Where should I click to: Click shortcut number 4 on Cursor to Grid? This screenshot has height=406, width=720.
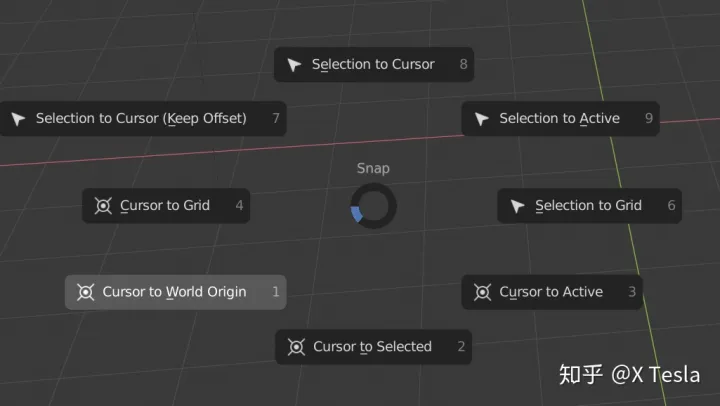(x=239, y=205)
